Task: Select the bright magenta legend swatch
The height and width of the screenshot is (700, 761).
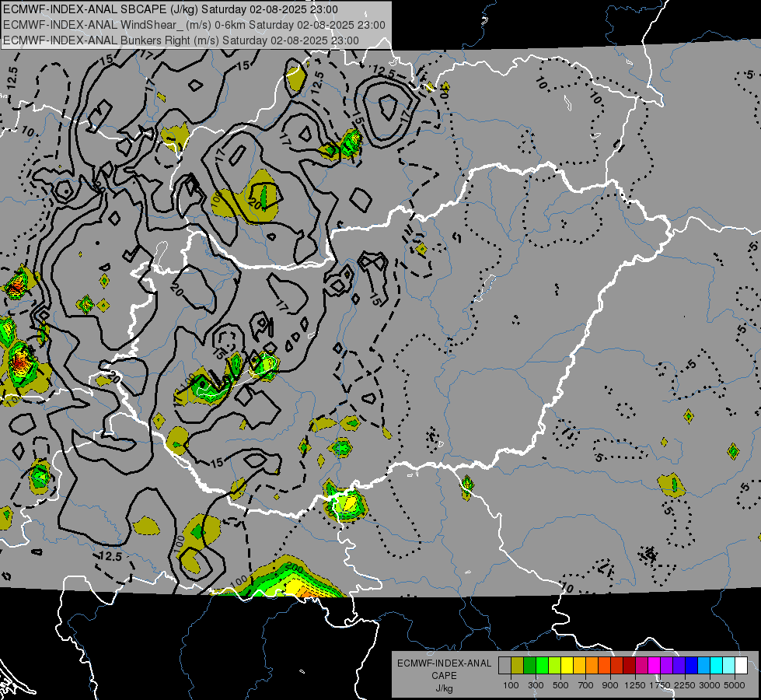Action: click(x=655, y=666)
